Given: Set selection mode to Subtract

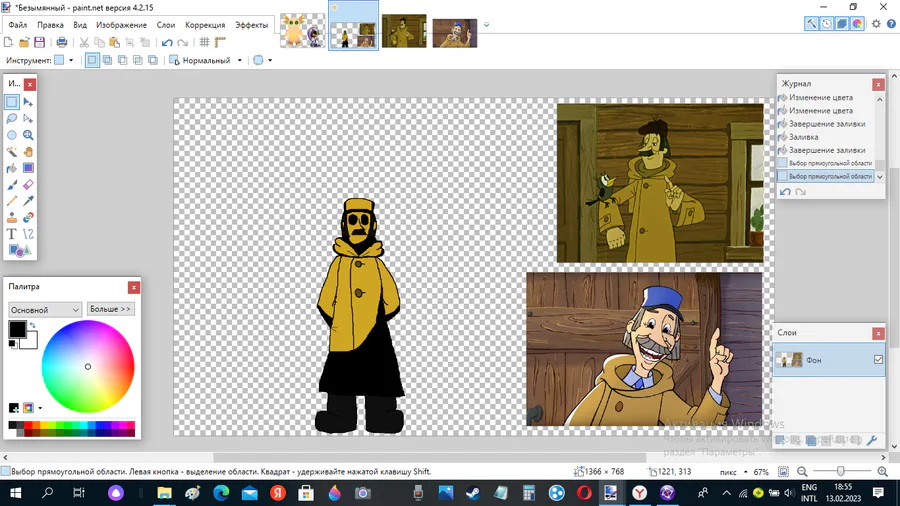Looking at the screenshot, I should [123, 60].
